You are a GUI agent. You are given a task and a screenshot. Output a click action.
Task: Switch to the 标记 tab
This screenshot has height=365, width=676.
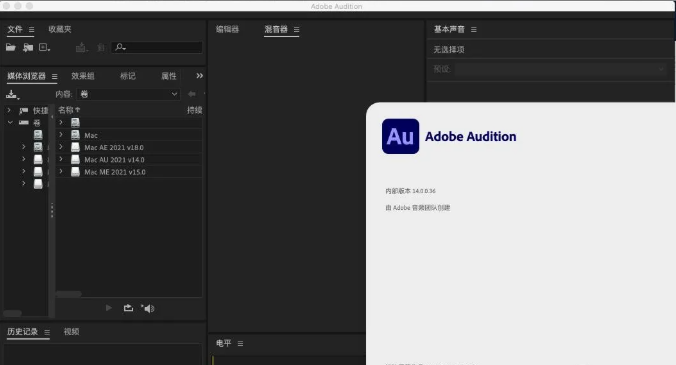click(x=128, y=76)
